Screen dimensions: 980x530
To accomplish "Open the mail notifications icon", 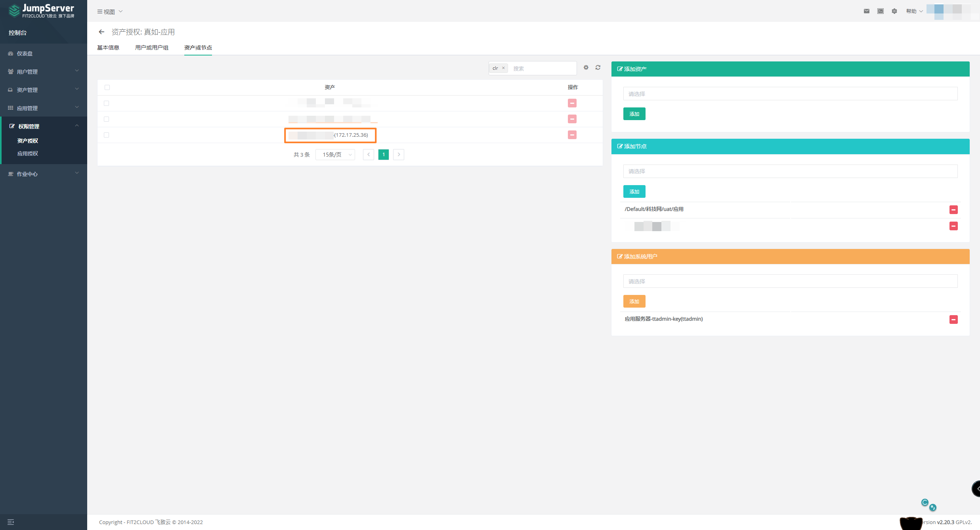I will click(867, 11).
